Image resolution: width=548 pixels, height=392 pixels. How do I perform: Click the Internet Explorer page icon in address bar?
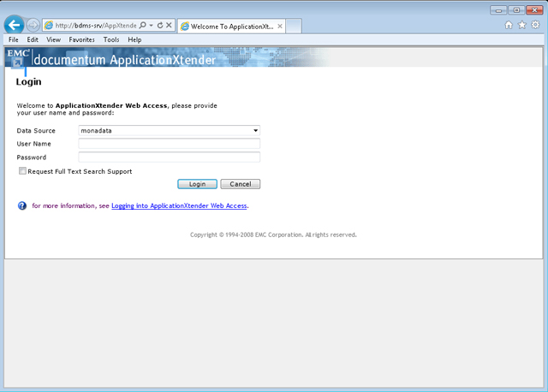pos(49,25)
